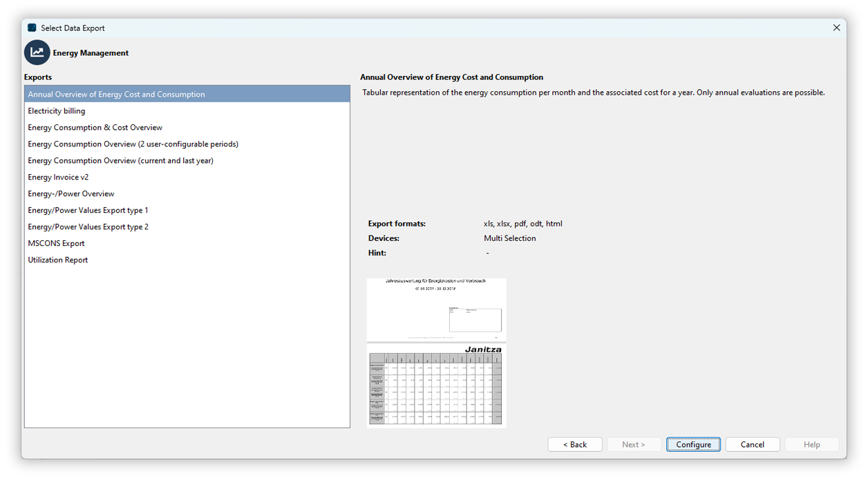Viewport: 868px width, 478px height.
Task: Select the Energy-/Power Overview export
Action: (x=71, y=193)
